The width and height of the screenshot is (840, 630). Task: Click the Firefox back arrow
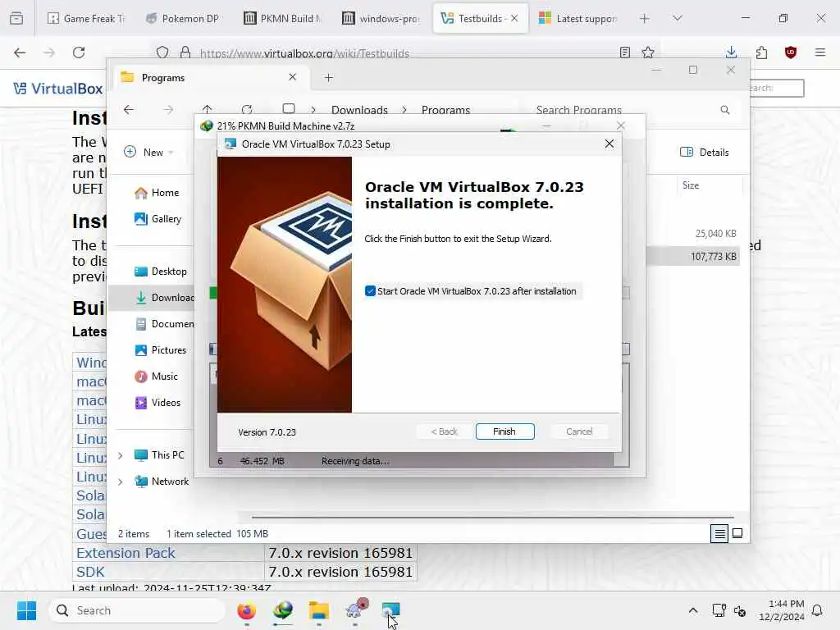tap(20, 52)
